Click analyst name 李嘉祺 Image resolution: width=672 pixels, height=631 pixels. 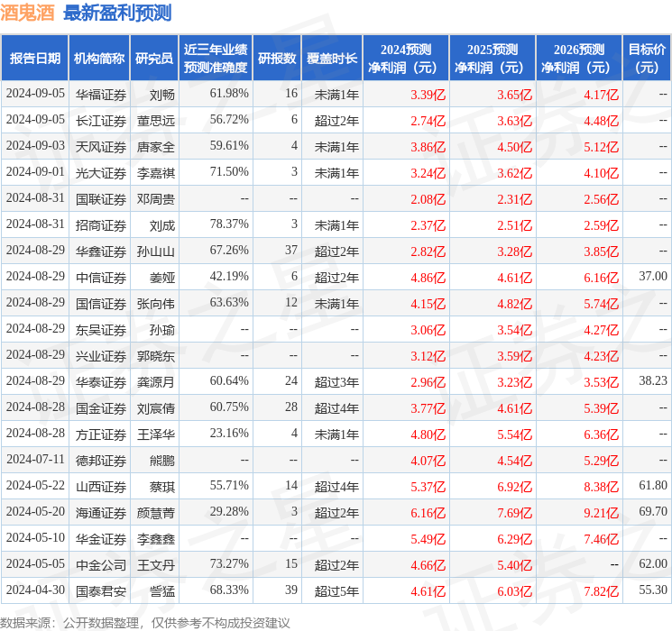(x=156, y=173)
